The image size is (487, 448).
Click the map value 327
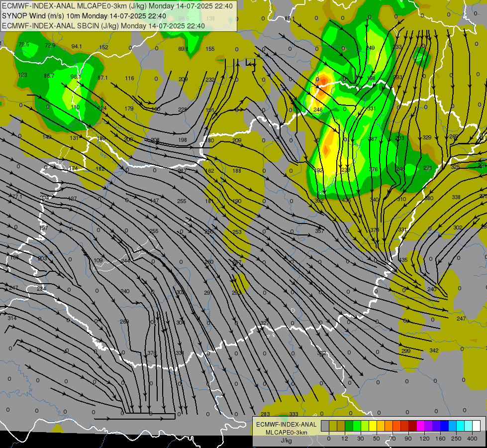tap(265, 323)
